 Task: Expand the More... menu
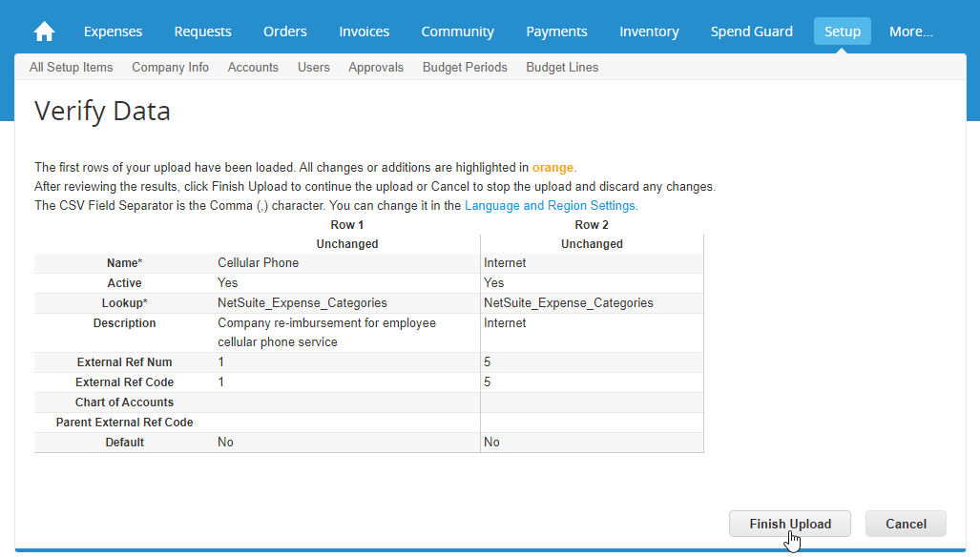[910, 31]
